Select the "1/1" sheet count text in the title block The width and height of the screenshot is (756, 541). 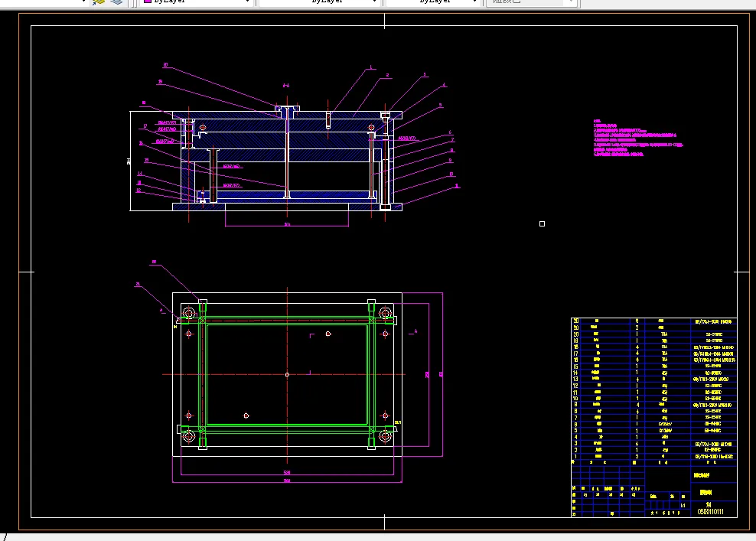(x=683, y=505)
